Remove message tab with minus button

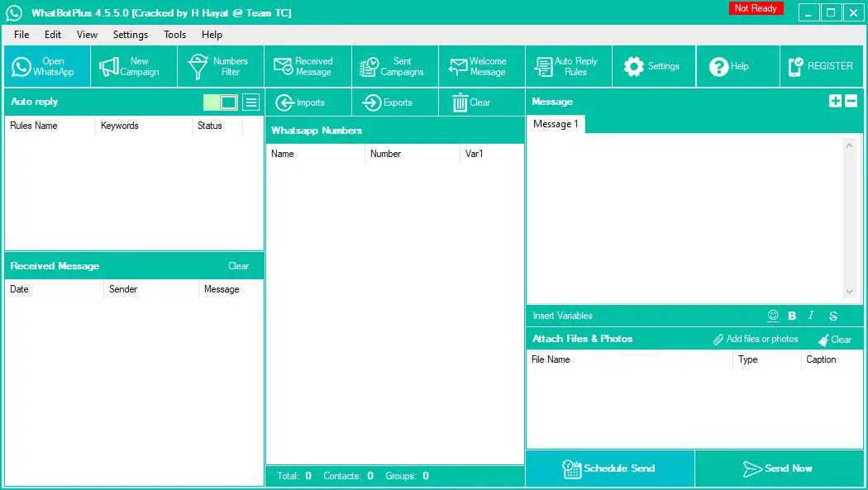(851, 101)
